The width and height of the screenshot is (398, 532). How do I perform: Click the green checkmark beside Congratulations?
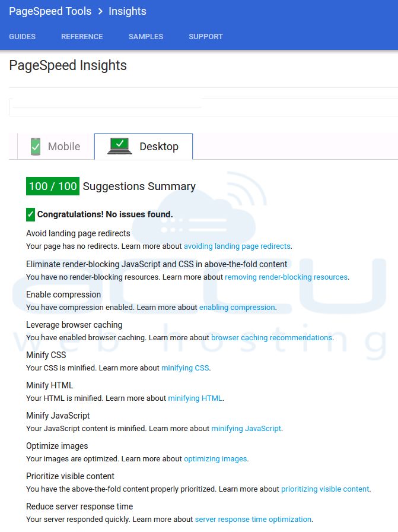pos(30,214)
